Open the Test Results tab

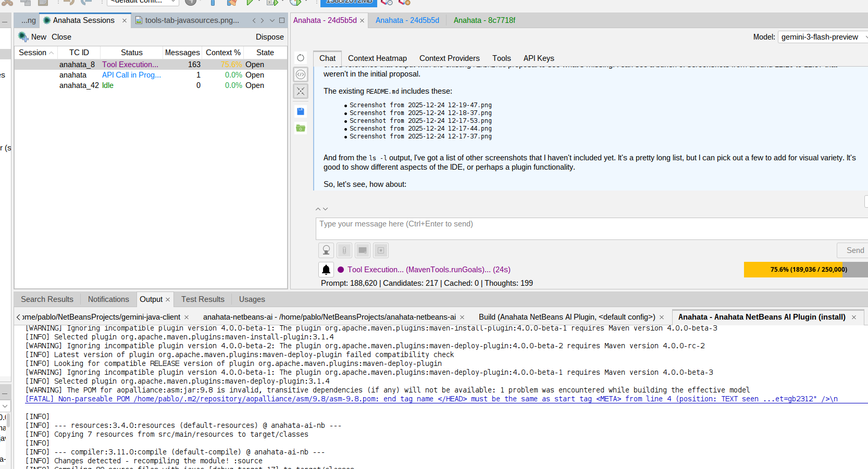click(203, 299)
